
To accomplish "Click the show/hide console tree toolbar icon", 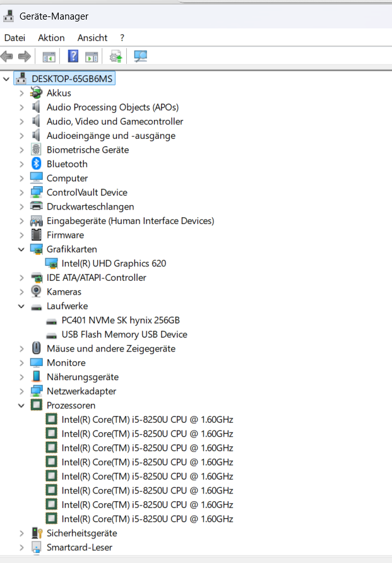I will [49, 57].
